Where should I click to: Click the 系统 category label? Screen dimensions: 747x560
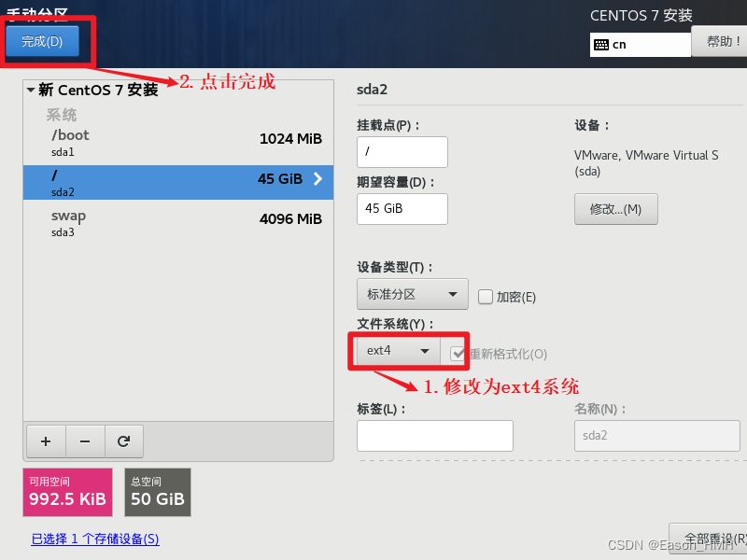(x=62, y=115)
